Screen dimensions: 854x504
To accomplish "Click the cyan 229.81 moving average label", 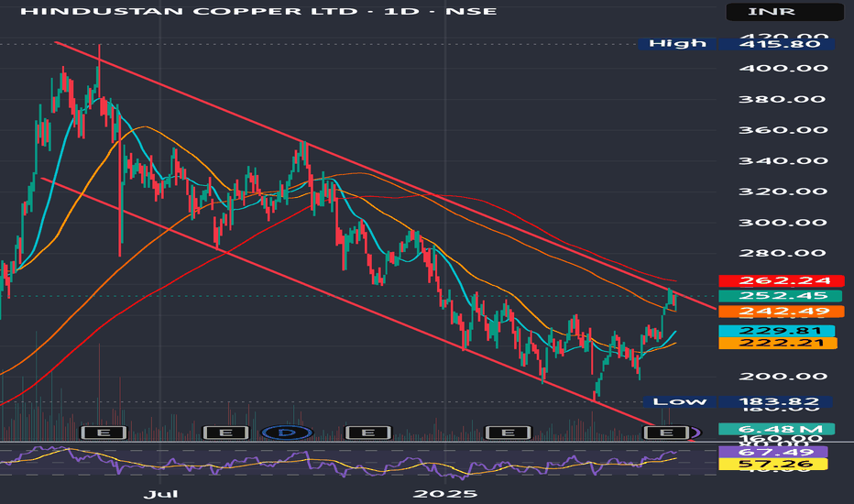I will 777,331.
